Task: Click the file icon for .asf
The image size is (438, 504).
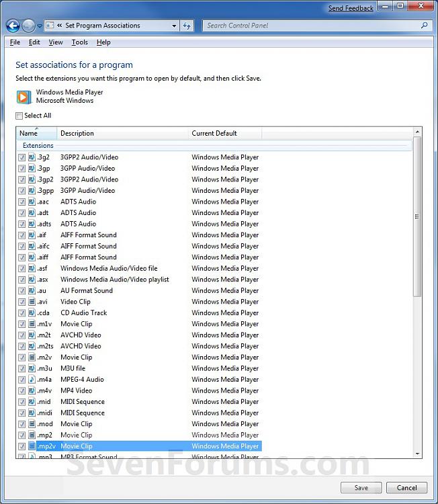Action: click(x=32, y=268)
